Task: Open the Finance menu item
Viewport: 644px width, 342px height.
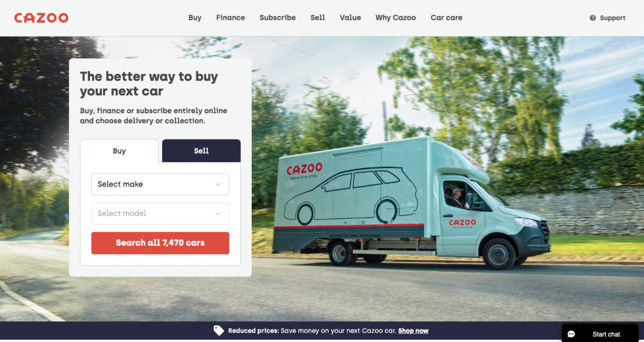Action: point(230,18)
